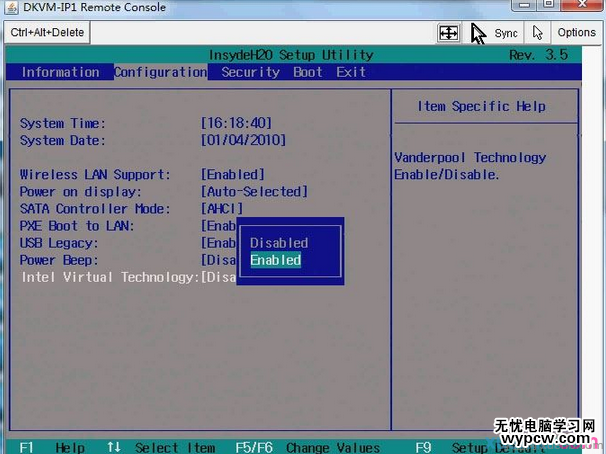Close the DKVM-IP1 Remote Console window

coord(582,4)
